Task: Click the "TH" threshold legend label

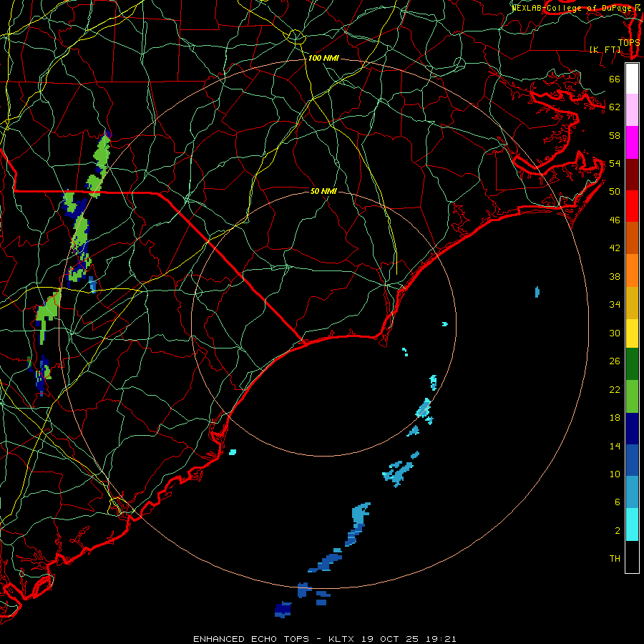Action: (615, 559)
